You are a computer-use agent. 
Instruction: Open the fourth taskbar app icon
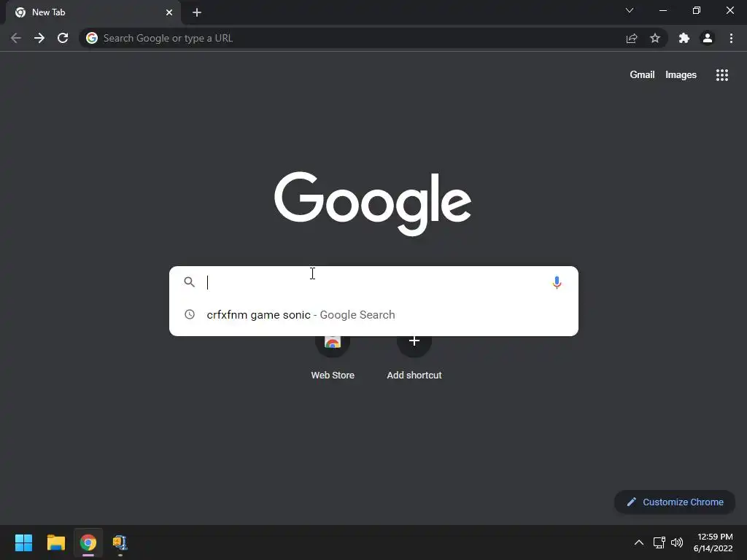pyautogui.click(x=120, y=542)
